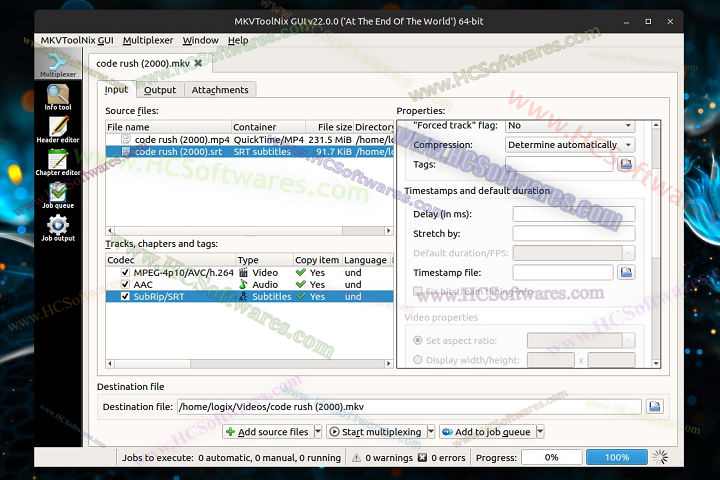Expand Add source files dropdown arrow
The image size is (720, 480).
tap(318, 431)
